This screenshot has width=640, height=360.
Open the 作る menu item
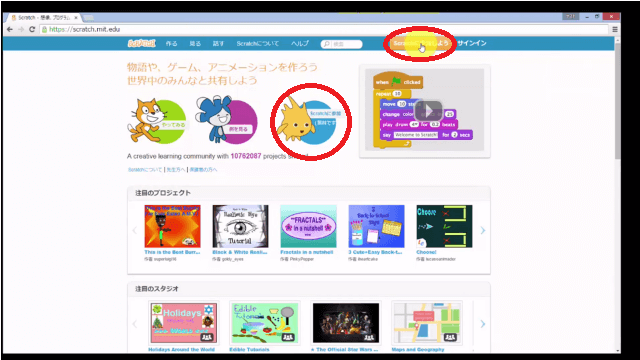[x=171, y=43]
